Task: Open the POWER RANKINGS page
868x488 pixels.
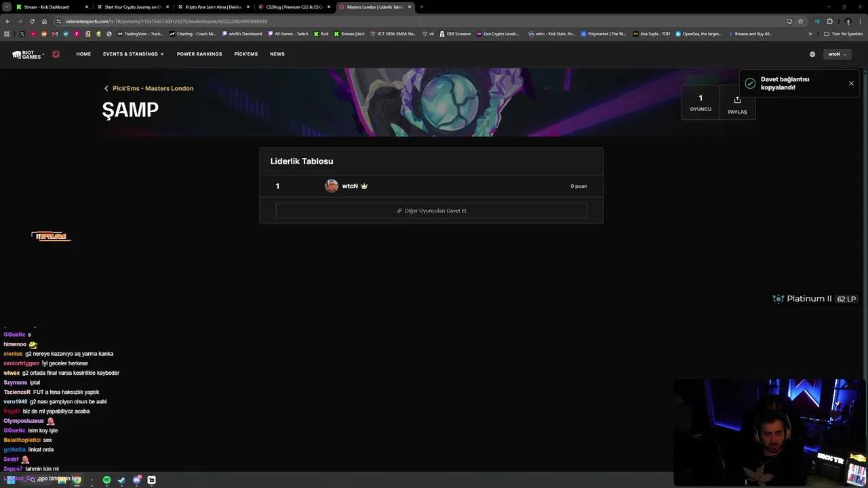Action: tap(199, 54)
